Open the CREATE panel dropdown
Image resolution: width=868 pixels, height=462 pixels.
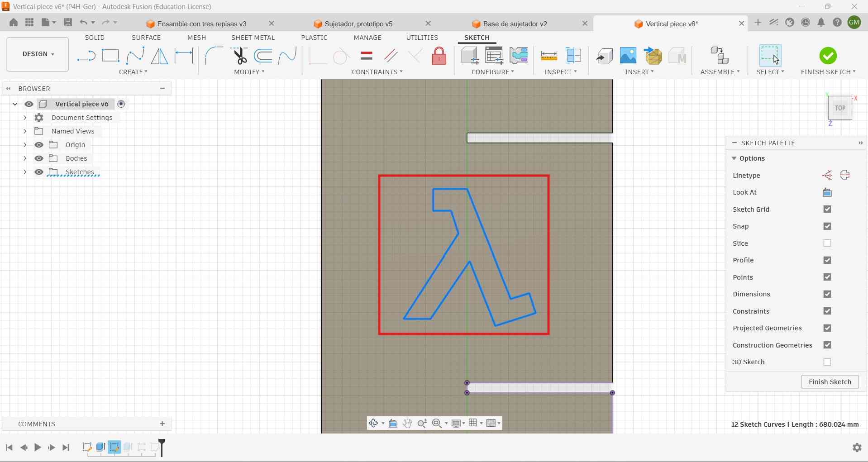(133, 72)
